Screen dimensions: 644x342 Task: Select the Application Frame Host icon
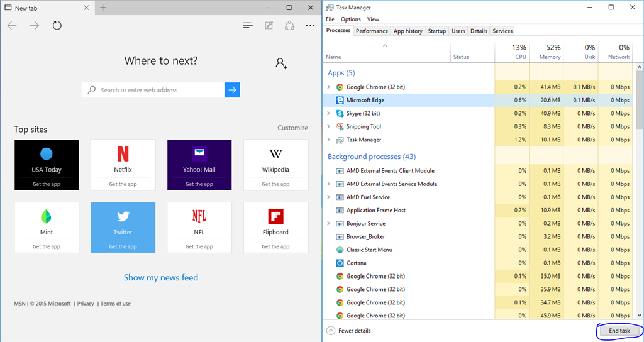(x=340, y=210)
